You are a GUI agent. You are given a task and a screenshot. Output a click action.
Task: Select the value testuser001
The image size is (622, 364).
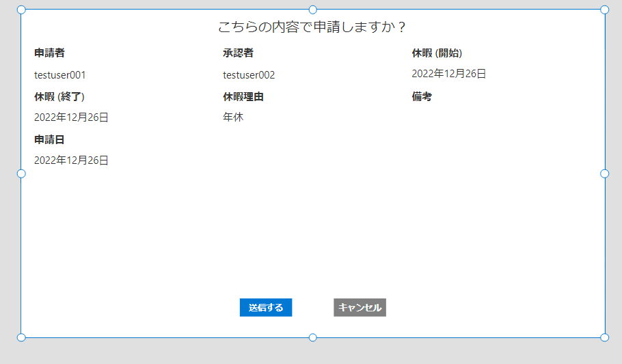click(60, 75)
